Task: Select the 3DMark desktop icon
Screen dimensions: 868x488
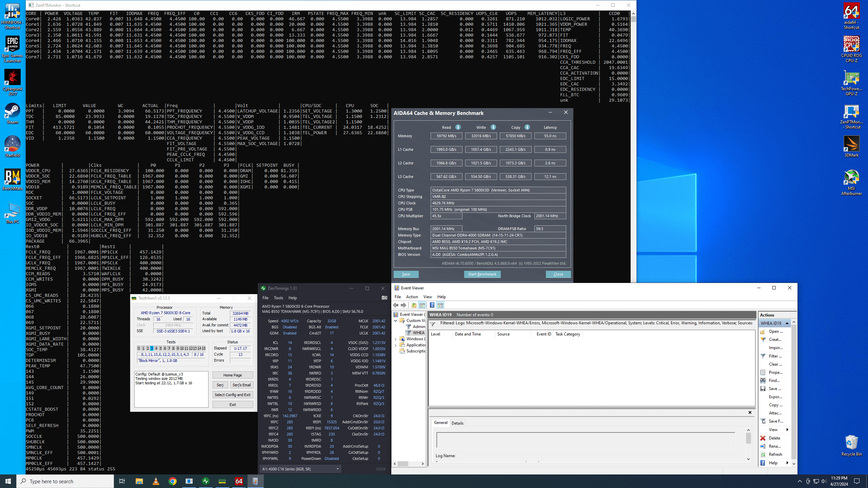Action: click(x=851, y=147)
